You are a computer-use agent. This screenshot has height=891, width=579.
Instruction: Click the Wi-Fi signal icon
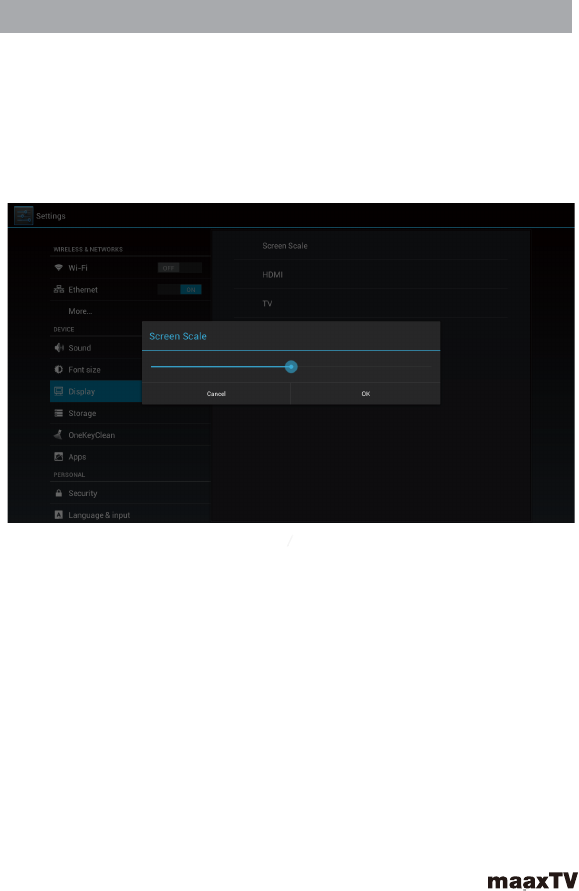click(x=59, y=268)
